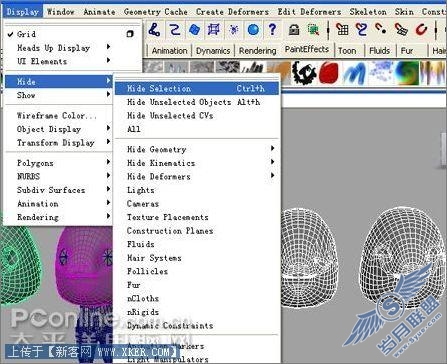
Task: Choose Hide Unselected Objects
Action: pos(197,102)
